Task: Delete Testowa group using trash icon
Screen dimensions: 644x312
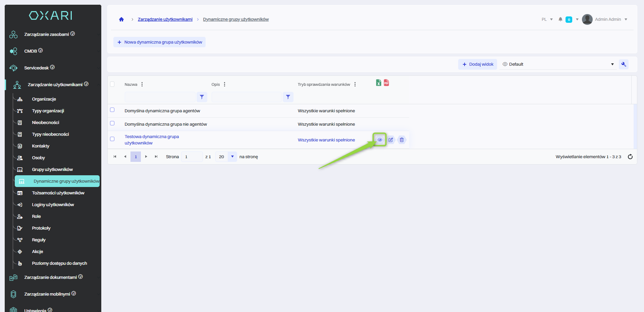Action: (401, 140)
